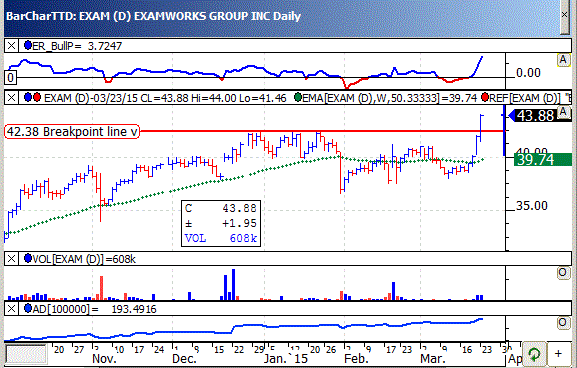
Task: Click the Feb. month label on time axis
Action: coord(356,358)
